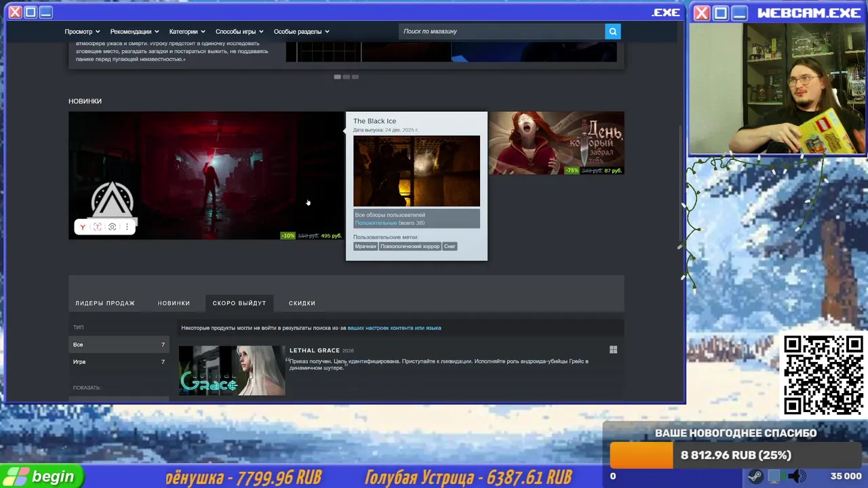868x488 pixels.
Task: Click the Мрачная user tag
Action: coord(365,247)
